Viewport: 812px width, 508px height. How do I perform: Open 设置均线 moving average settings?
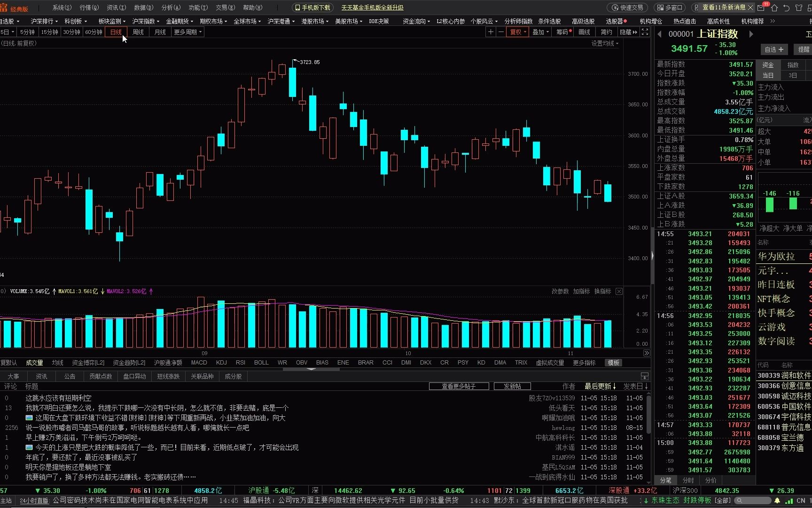tap(605, 43)
